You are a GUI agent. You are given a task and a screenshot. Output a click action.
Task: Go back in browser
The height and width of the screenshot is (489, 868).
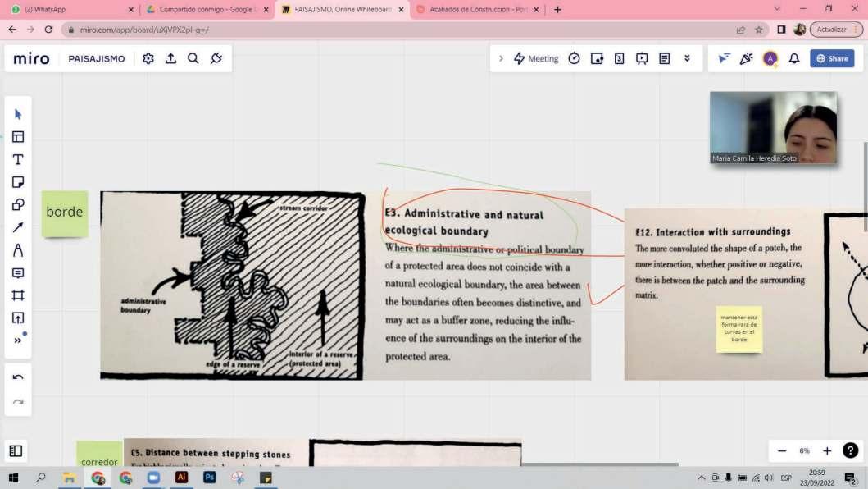(x=12, y=30)
